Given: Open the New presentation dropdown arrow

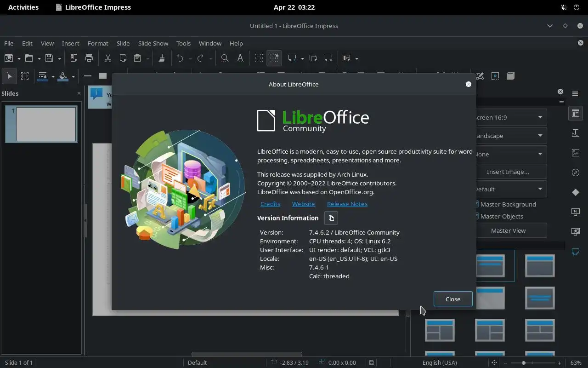Looking at the screenshot, I should tap(19, 58).
